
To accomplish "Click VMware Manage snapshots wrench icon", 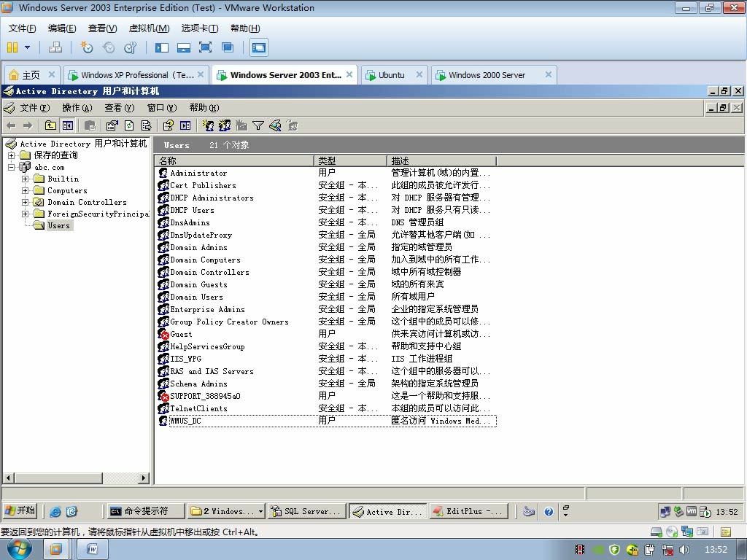I will tap(130, 47).
